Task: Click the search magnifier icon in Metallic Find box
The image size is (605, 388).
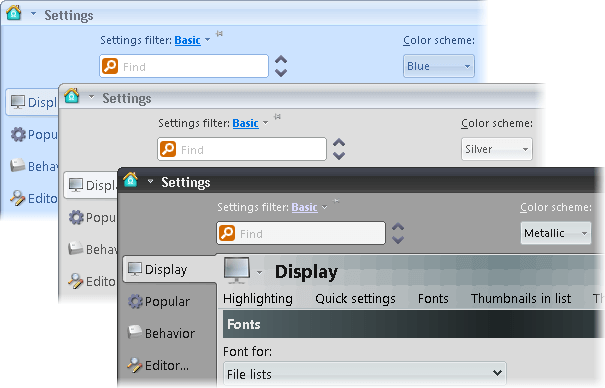Action: (227, 233)
